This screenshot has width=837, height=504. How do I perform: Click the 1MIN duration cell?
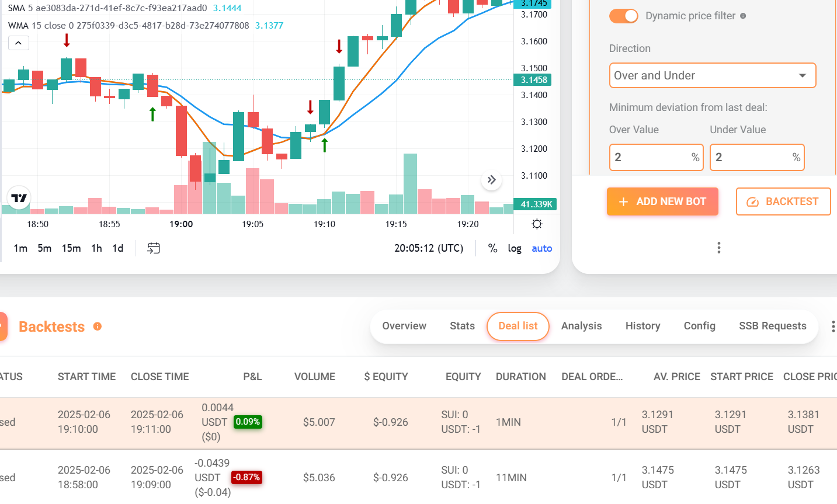tap(508, 422)
